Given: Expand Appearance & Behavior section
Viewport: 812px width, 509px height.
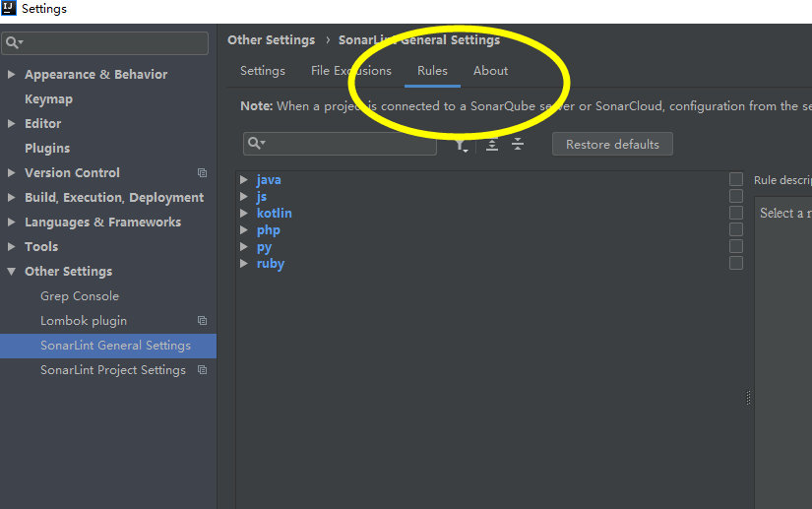Looking at the screenshot, I should pyautogui.click(x=12, y=74).
